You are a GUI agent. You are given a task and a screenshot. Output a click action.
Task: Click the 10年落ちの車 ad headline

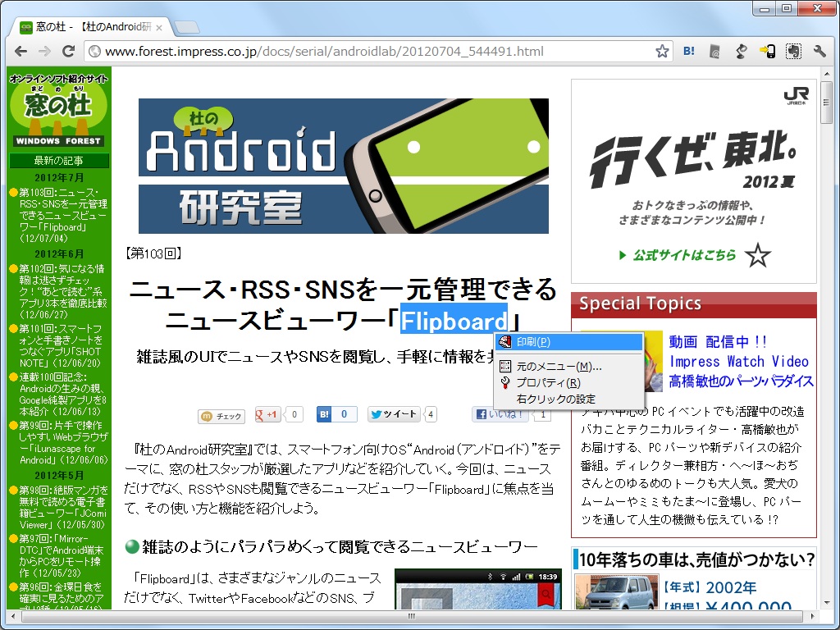[x=696, y=559]
